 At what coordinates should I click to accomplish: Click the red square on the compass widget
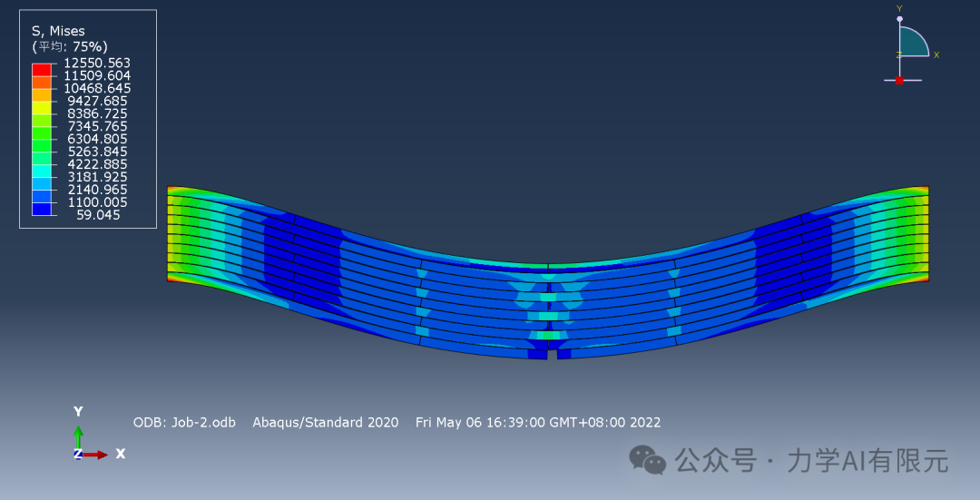pyautogui.click(x=899, y=81)
